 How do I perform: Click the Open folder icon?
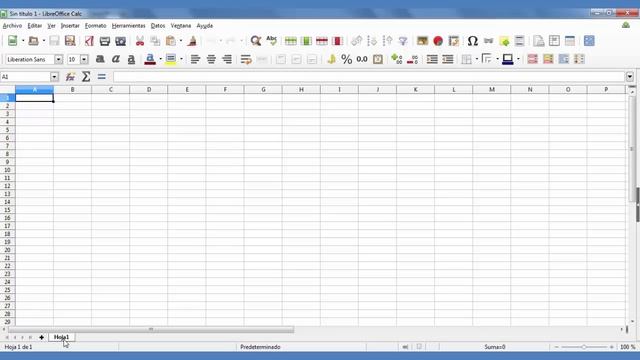click(x=33, y=41)
